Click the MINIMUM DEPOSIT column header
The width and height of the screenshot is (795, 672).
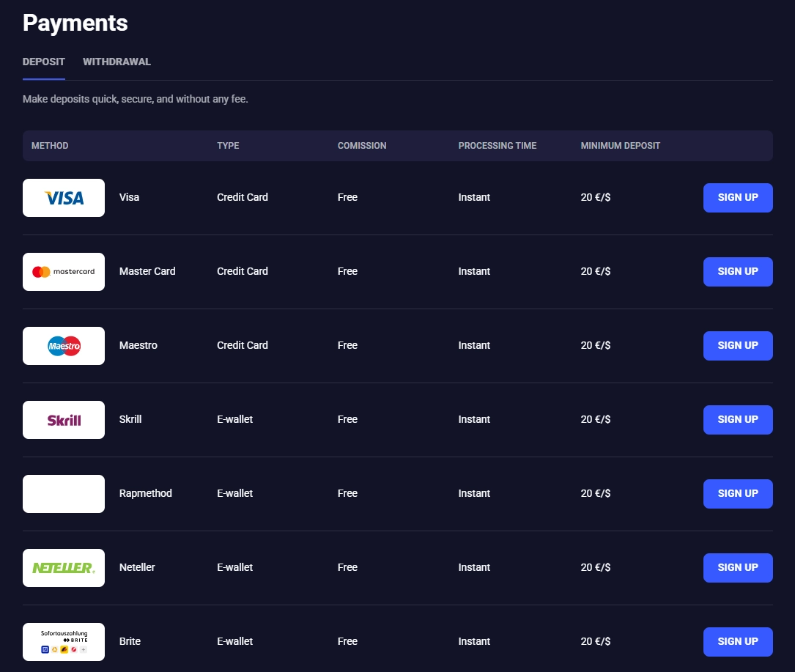click(620, 146)
